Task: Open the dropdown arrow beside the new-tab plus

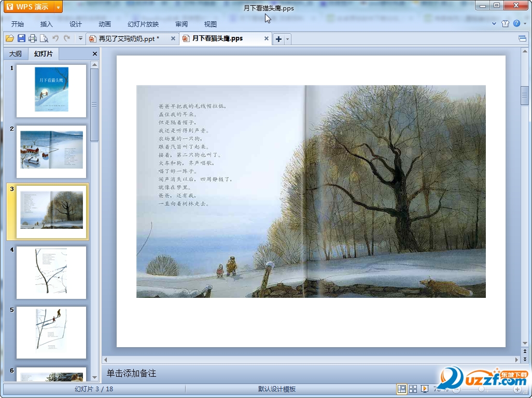Action: [288, 39]
